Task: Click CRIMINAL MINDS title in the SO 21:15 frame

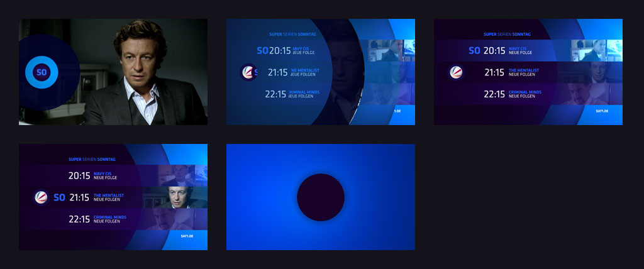Action: (x=110, y=217)
